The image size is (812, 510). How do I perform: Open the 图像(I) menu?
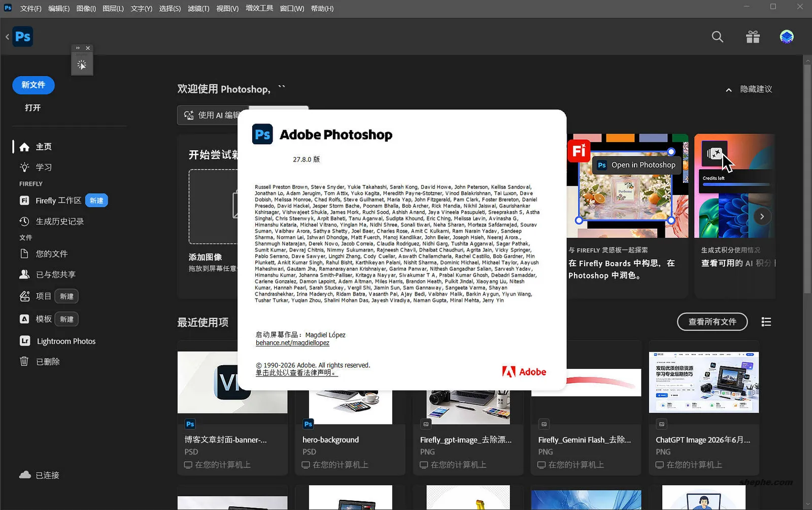pyautogui.click(x=86, y=9)
